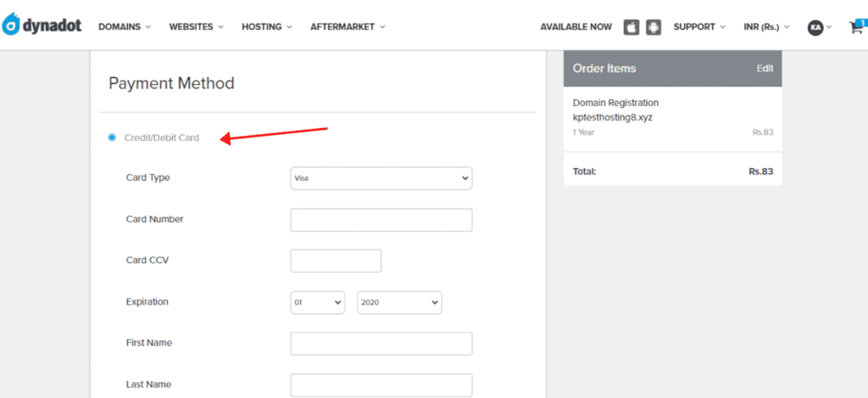Open the Aftermarket menu

(x=348, y=27)
